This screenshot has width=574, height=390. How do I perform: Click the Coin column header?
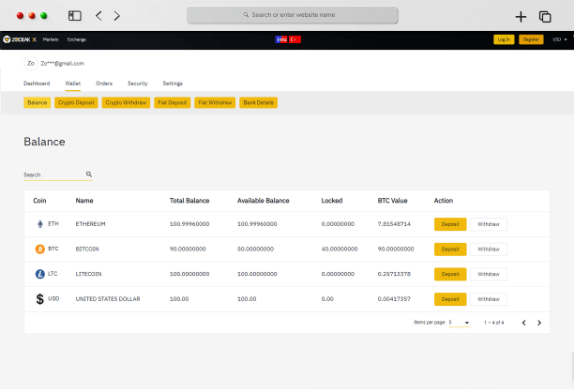(x=40, y=201)
